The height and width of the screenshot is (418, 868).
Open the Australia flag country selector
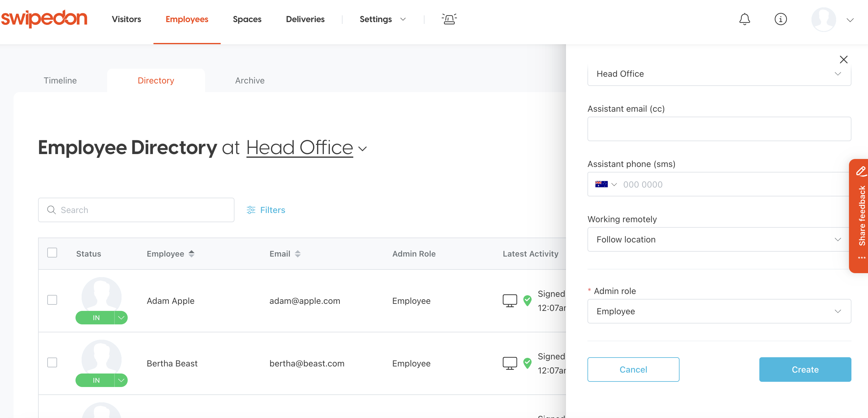click(606, 184)
